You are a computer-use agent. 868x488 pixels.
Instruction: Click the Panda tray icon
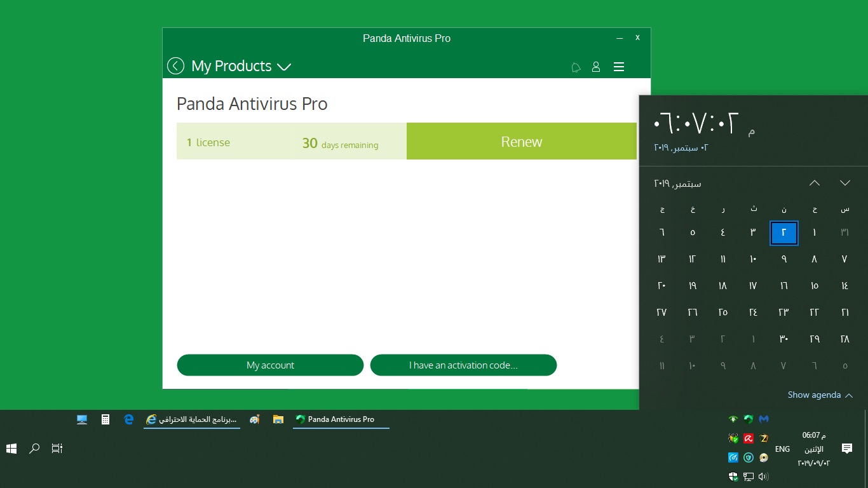pos(749,419)
